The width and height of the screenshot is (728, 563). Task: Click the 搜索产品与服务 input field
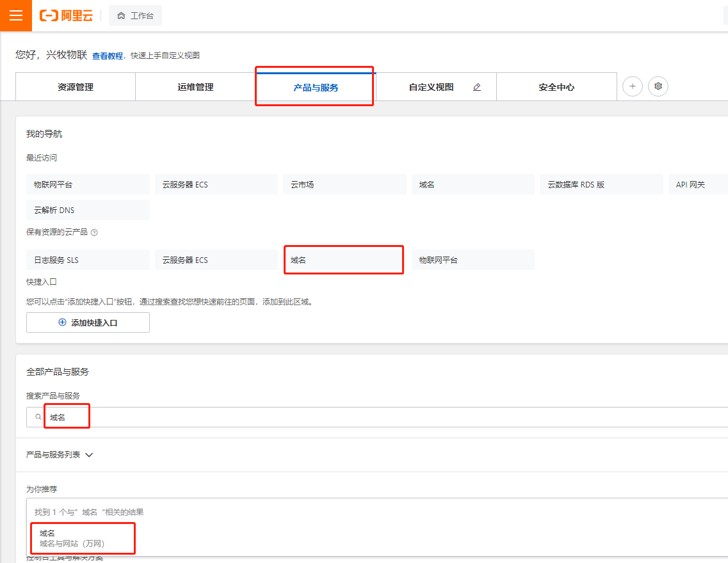pos(377,417)
